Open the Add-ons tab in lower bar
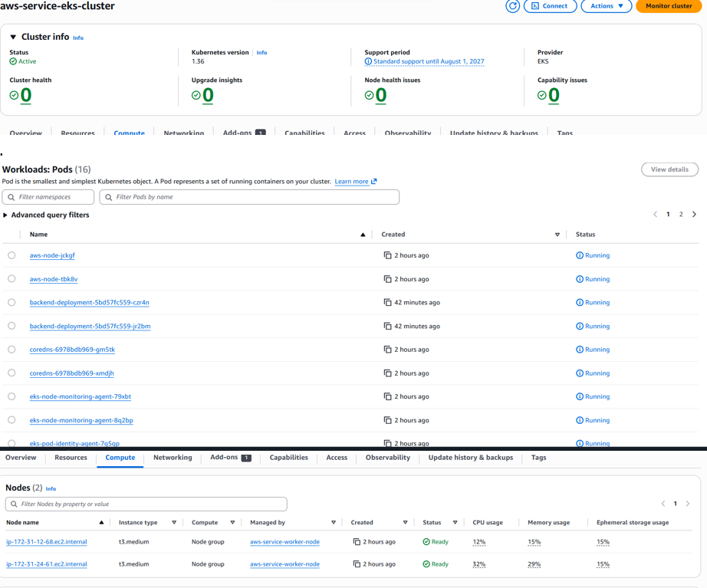 [230, 457]
